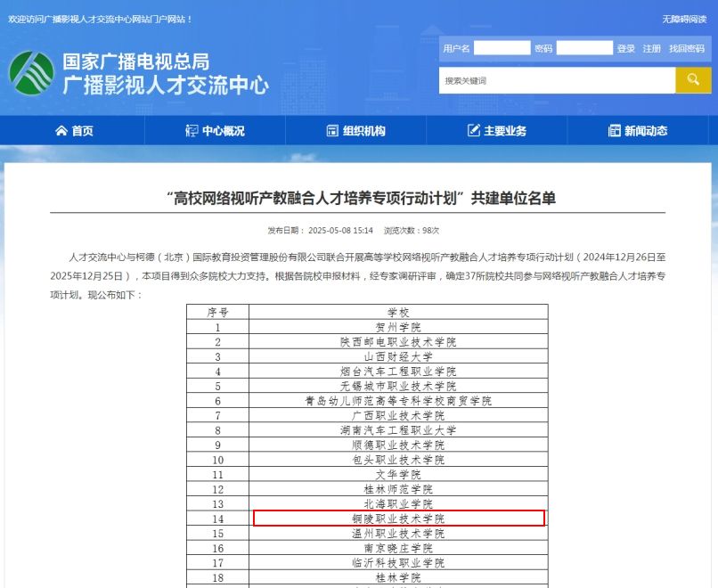
Task: Select the table cell 文华学院
Action: [398, 474]
